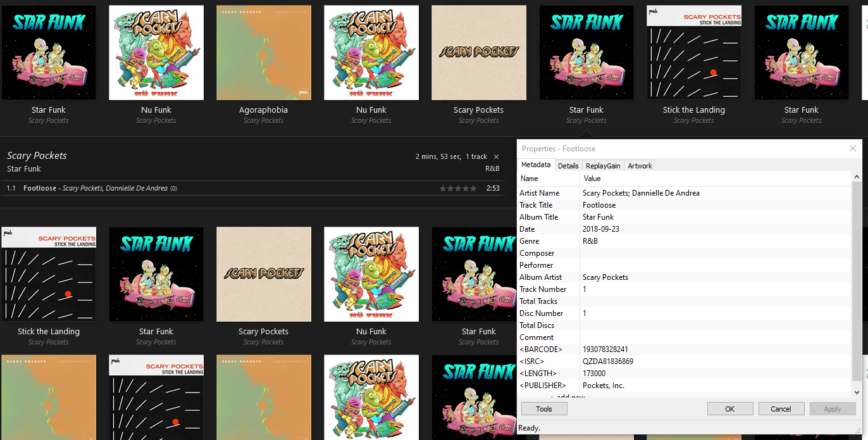The width and height of the screenshot is (868, 440).
Task: Click the empty Composer value field
Action: tap(716, 253)
